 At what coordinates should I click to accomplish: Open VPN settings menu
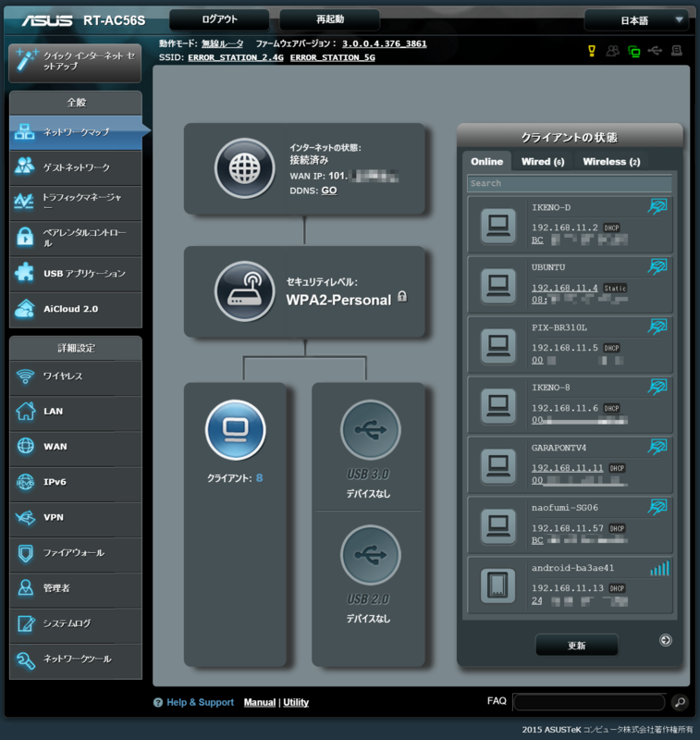tap(76, 517)
